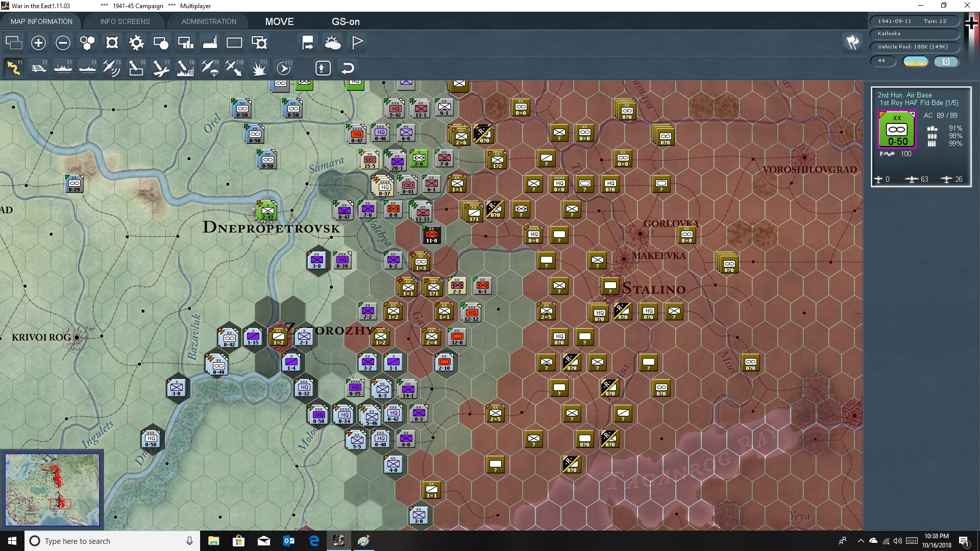Open F11 air strike mode
Viewport: 980px width, 551px height.
tap(259, 67)
